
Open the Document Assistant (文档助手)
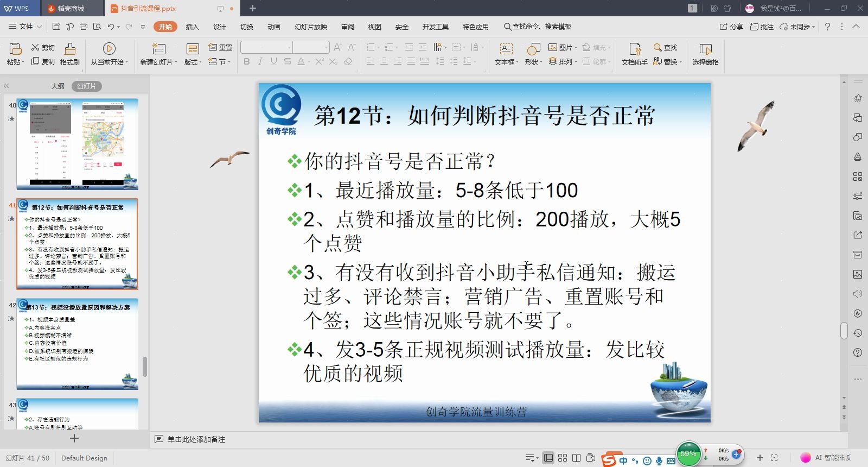pos(634,54)
